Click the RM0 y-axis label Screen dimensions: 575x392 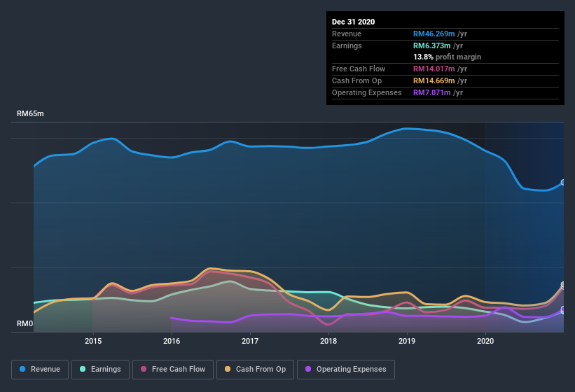tap(25, 323)
